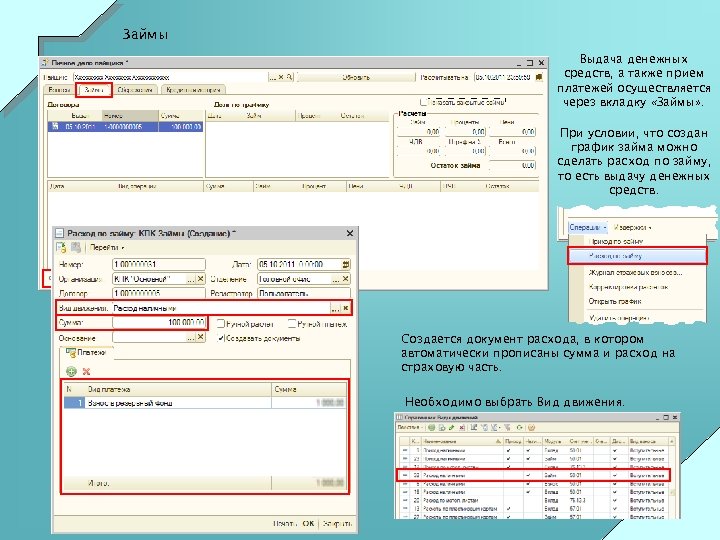Screen dimensions: 720x540
Task: Click the Остаток займа value field
Action: coord(512,165)
